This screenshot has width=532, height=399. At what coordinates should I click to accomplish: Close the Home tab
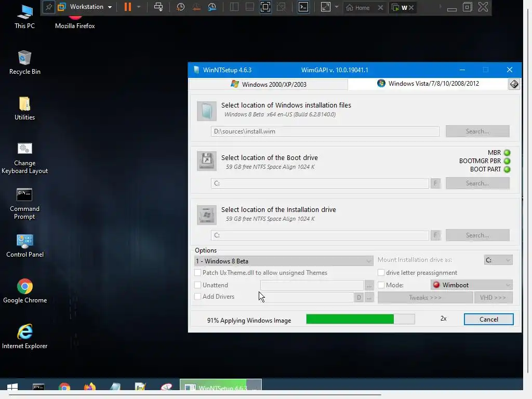tap(381, 7)
